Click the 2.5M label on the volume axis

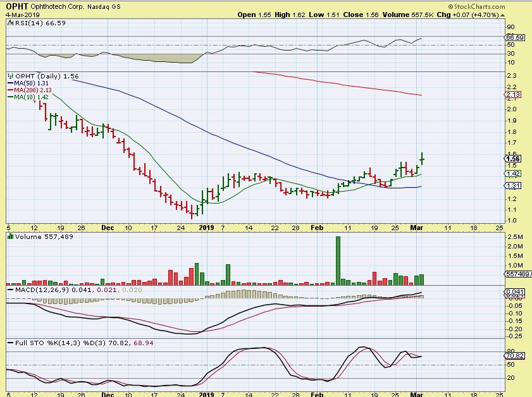(515, 236)
